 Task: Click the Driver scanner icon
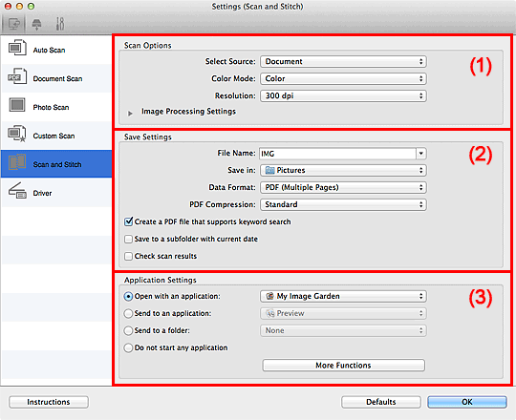[x=17, y=191]
